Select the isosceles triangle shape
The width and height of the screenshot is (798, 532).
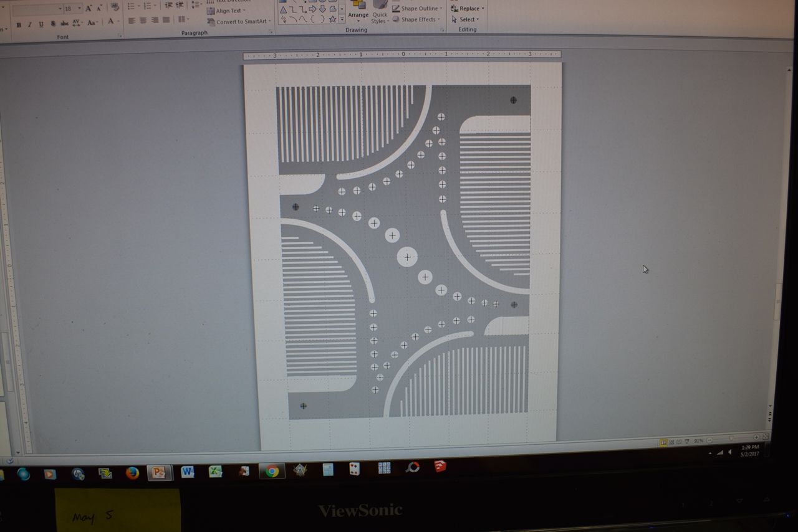pos(283,9)
